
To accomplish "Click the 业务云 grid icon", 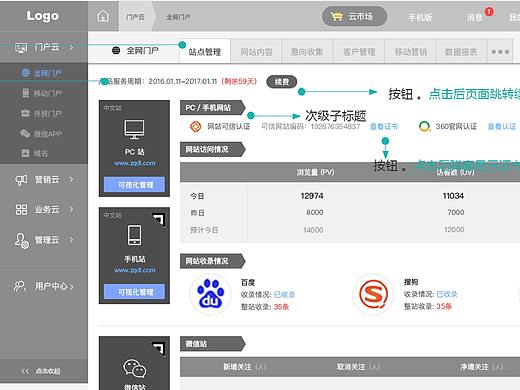I will (x=21, y=210).
